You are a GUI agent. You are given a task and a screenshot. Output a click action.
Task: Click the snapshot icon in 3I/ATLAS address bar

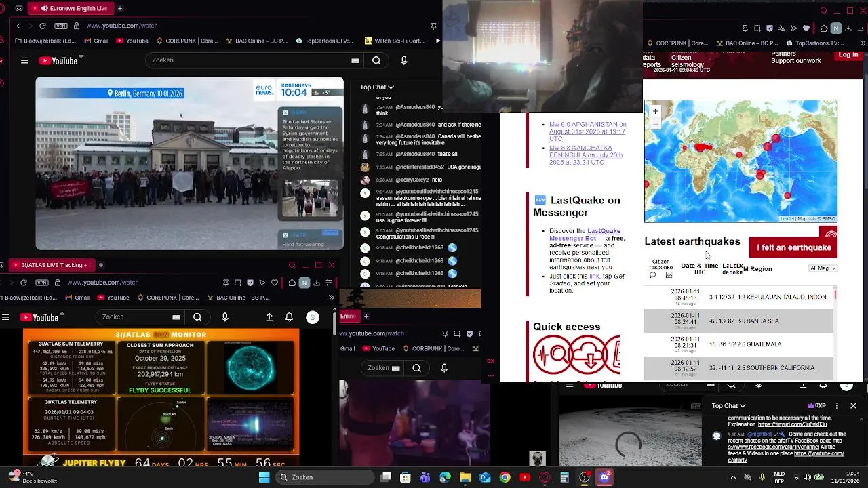point(238,283)
